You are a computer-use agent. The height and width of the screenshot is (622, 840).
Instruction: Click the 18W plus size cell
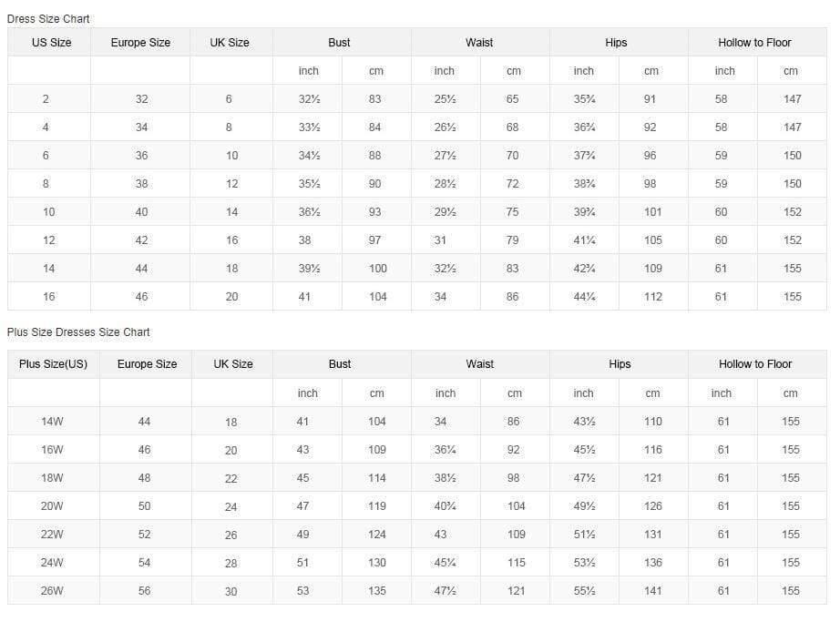pyautogui.click(x=52, y=478)
